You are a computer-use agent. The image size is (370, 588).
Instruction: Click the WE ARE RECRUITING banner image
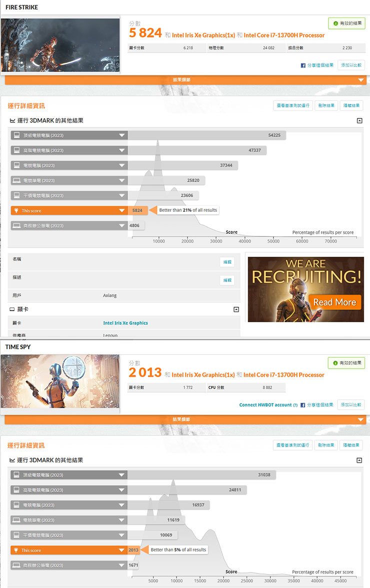306,289
